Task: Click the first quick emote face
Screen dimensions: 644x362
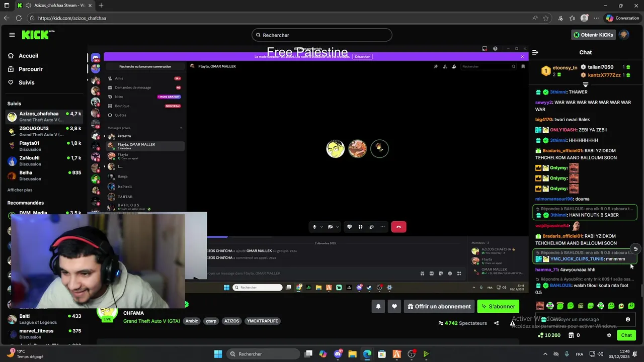Action: pyautogui.click(x=540, y=306)
